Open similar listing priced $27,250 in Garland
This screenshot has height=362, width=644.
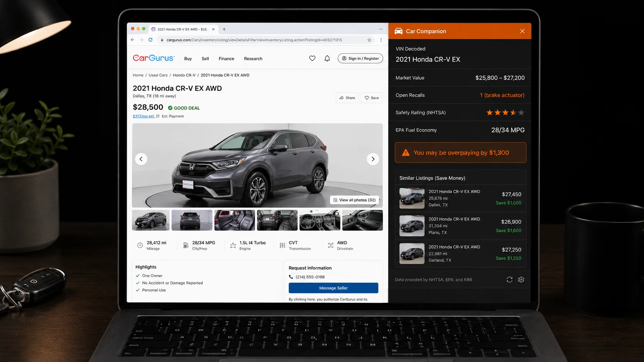(461, 254)
